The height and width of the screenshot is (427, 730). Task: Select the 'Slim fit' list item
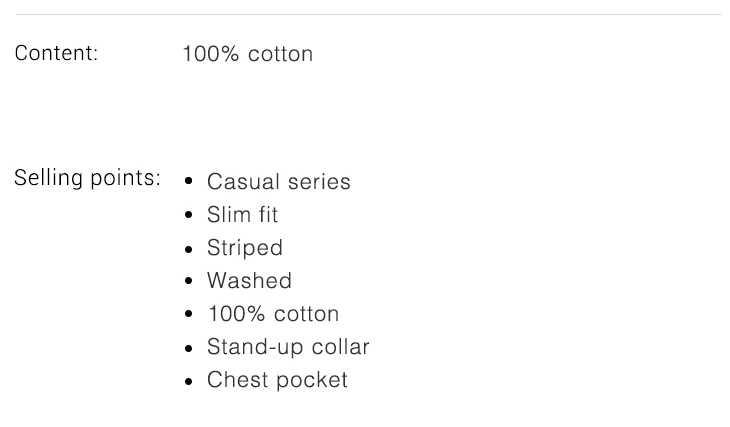(242, 215)
